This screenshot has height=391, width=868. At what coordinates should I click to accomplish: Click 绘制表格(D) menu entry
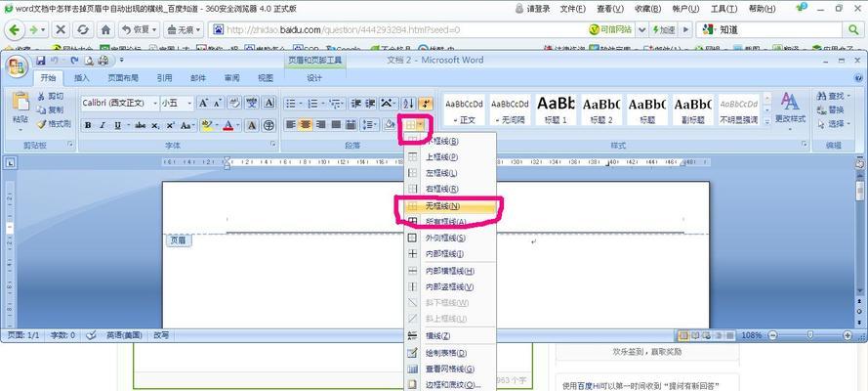pyautogui.click(x=450, y=353)
